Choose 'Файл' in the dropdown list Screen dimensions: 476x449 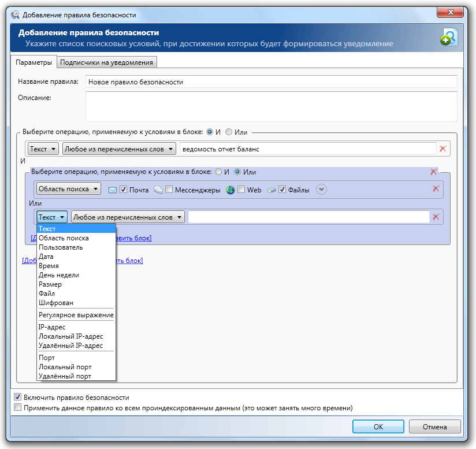[x=76, y=294]
